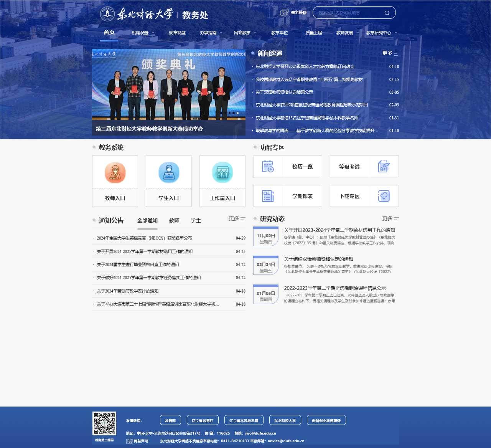Click the 下载专区 cloud download icon

coord(384,196)
